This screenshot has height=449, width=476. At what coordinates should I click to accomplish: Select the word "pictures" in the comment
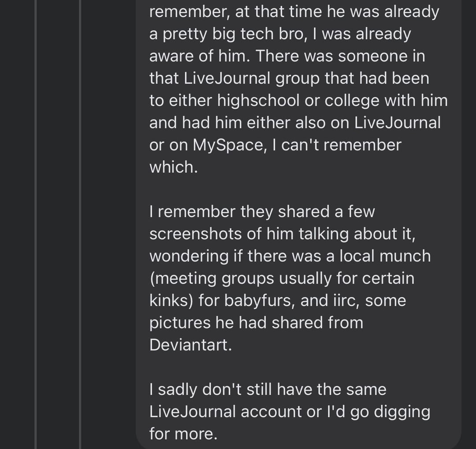point(180,323)
